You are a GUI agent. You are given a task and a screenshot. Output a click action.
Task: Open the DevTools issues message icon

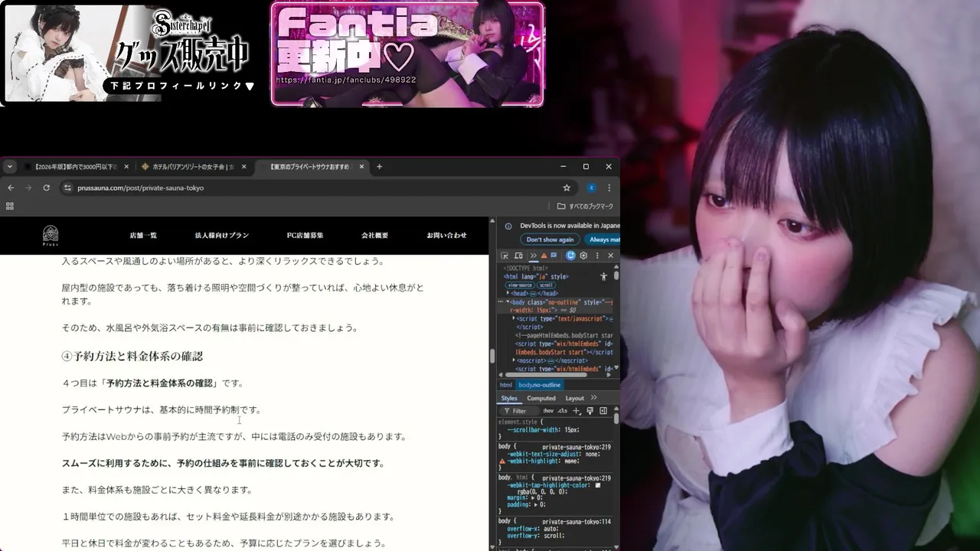pyautogui.click(x=554, y=256)
